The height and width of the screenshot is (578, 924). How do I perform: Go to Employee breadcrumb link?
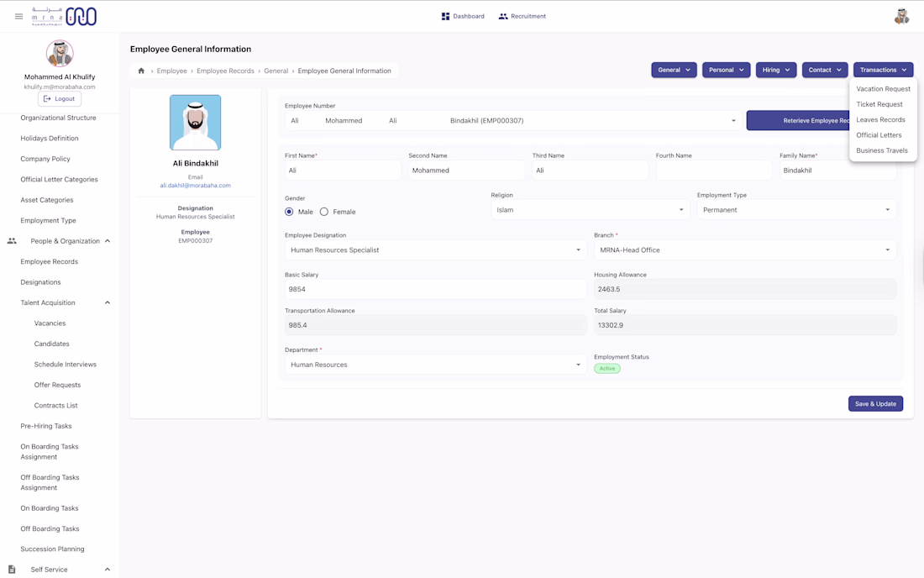(171, 71)
